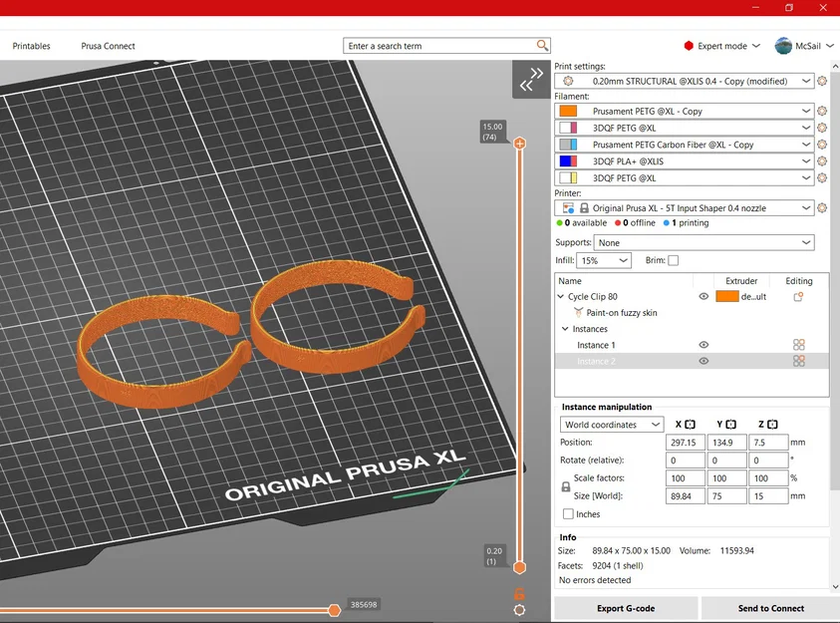This screenshot has width=840, height=623.
Task: Toggle visibility of Instance 1
Action: coord(703,345)
